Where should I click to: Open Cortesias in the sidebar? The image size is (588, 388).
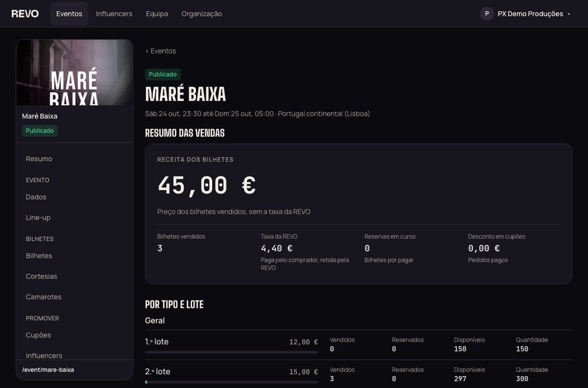(x=74, y=276)
